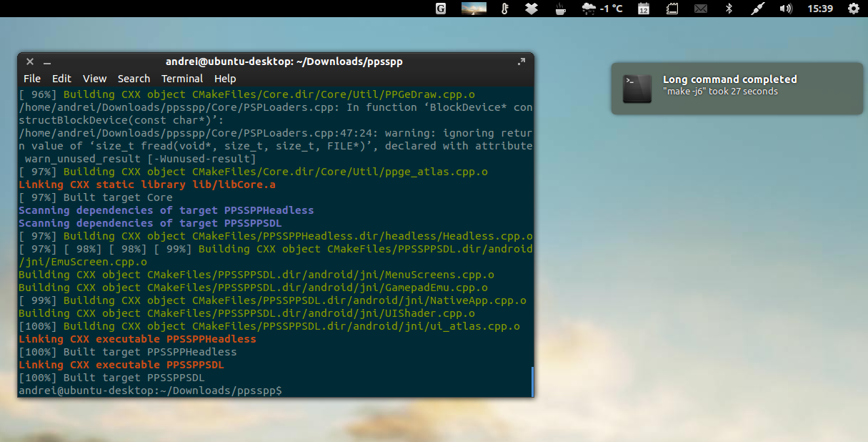This screenshot has width=868, height=442.
Task: Open the Search menu
Action: pos(134,79)
